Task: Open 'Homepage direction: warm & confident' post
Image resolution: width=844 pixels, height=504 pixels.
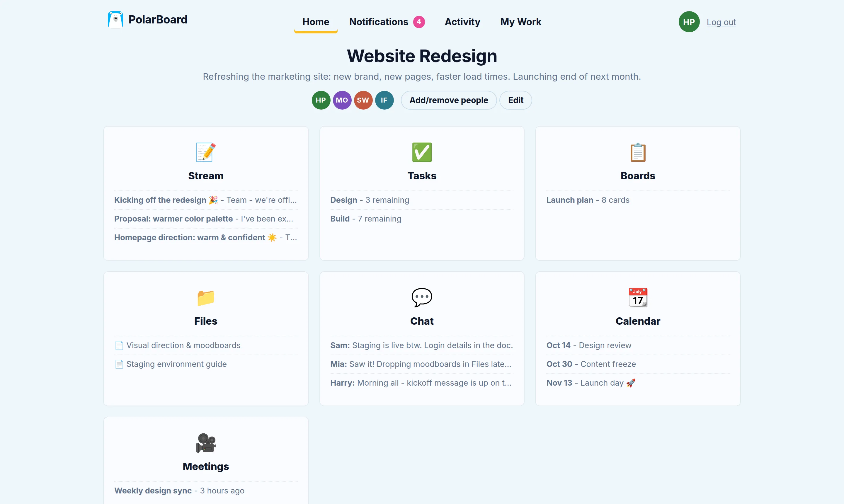Action: [x=205, y=237]
